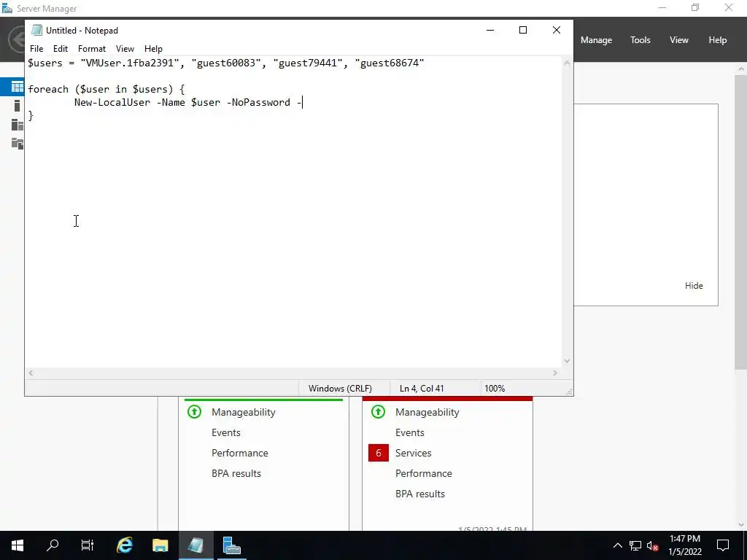
Task: Open Notepad Edit menu
Action: 61,49
